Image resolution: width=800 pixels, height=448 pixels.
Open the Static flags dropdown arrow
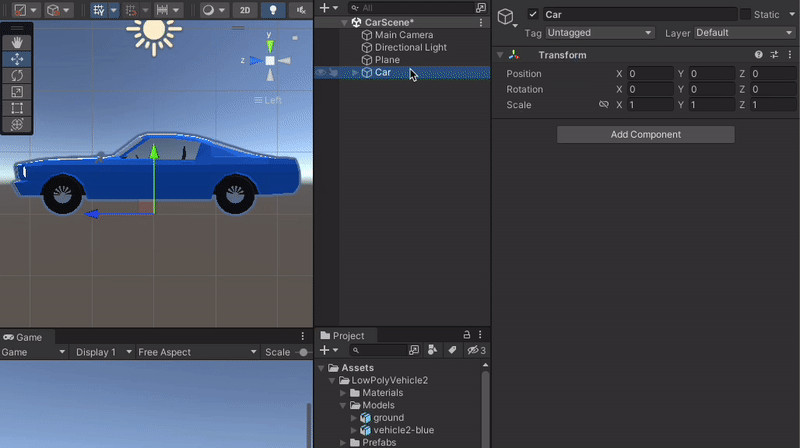792,14
